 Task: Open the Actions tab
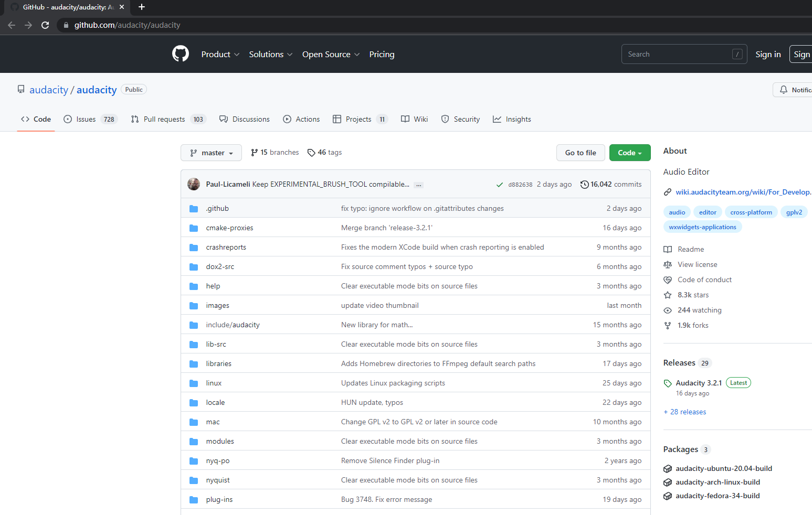coord(301,120)
